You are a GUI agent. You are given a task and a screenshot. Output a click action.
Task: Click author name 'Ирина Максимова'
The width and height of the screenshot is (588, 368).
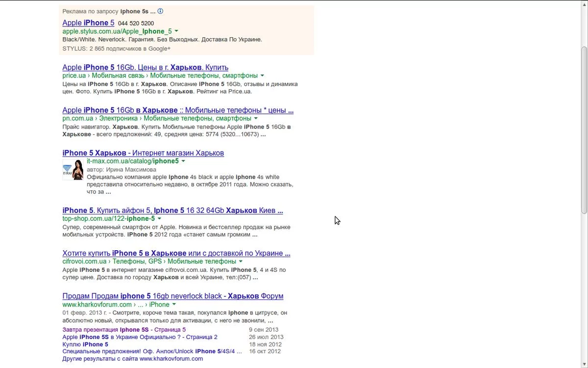click(x=132, y=169)
